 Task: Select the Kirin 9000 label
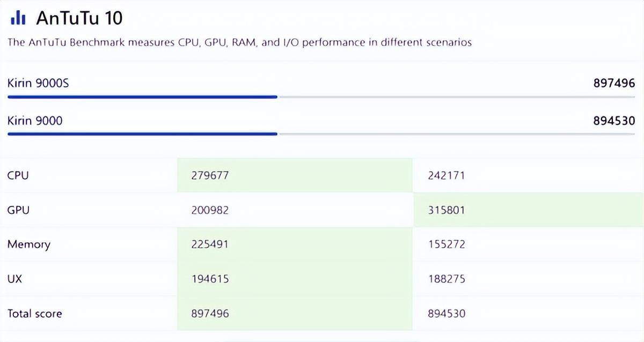tap(35, 121)
